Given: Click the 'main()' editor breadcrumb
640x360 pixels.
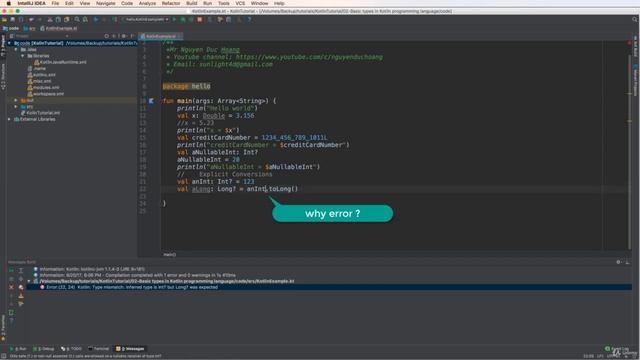Looking at the screenshot, I should tap(170, 254).
